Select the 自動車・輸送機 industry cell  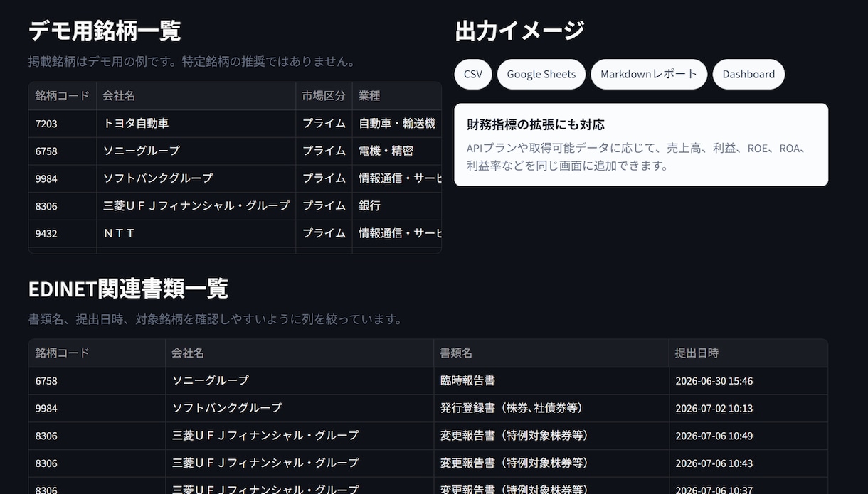397,123
